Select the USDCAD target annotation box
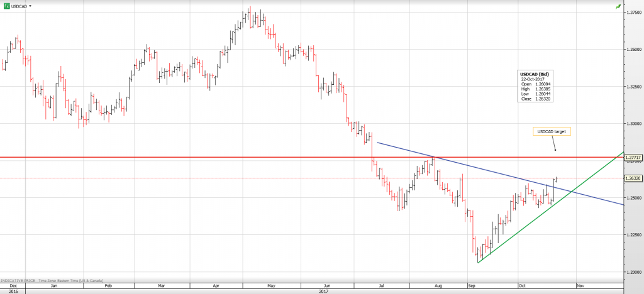The image size is (644, 294). [x=552, y=132]
